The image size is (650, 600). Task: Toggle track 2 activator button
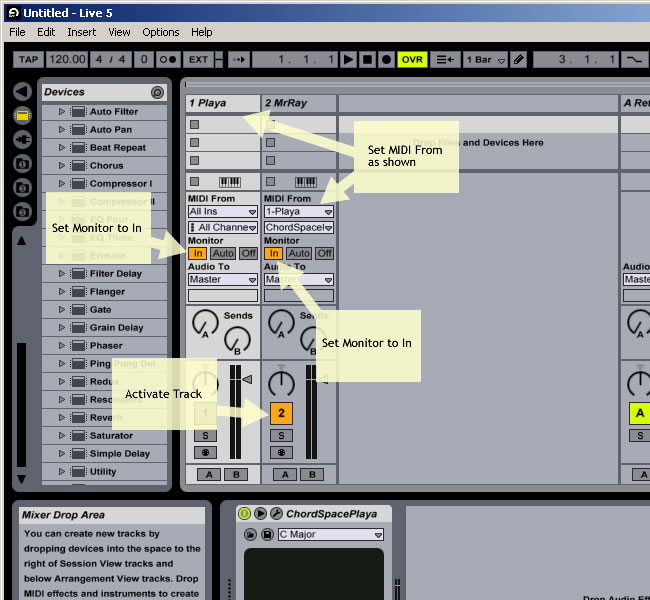(x=281, y=413)
